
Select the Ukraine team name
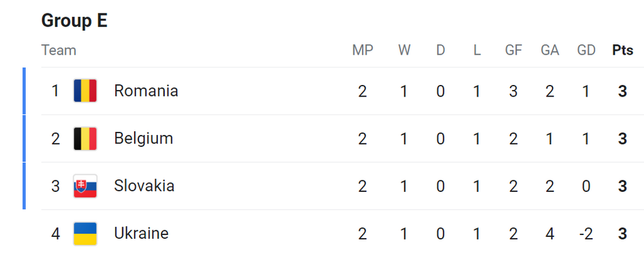coord(141,233)
